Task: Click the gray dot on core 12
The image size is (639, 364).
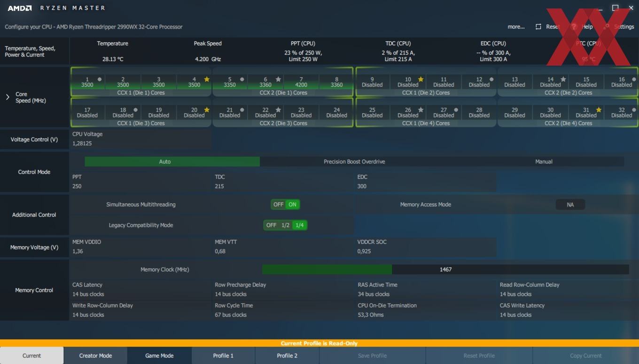Action: click(491, 79)
